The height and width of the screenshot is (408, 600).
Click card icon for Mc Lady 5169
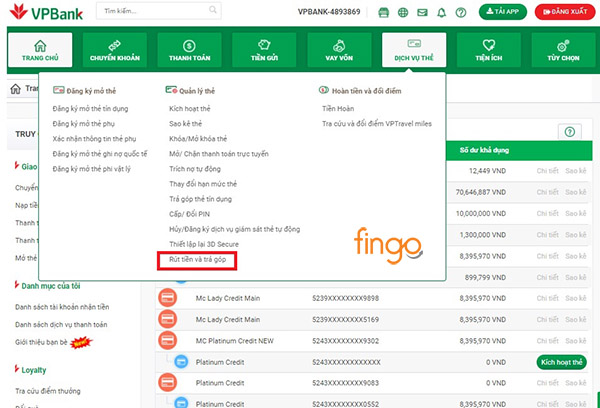(168, 319)
